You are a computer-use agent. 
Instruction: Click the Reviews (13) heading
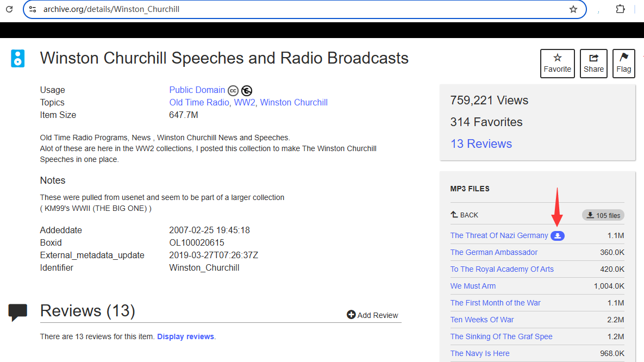[87, 311]
